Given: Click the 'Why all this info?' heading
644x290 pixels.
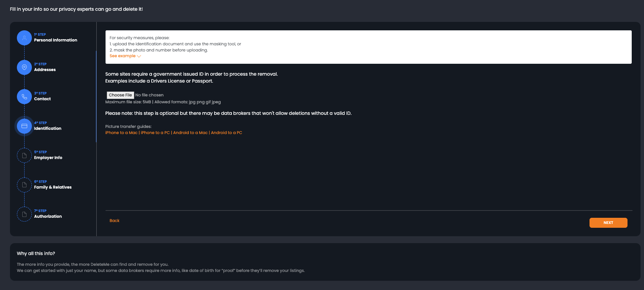Looking at the screenshot, I should coord(36,254).
